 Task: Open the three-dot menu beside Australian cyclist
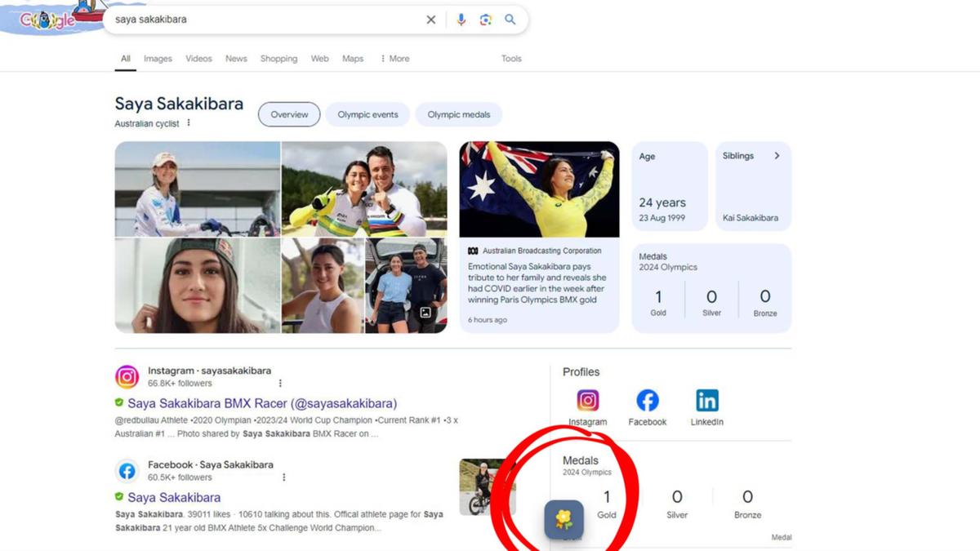pyautogui.click(x=189, y=123)
